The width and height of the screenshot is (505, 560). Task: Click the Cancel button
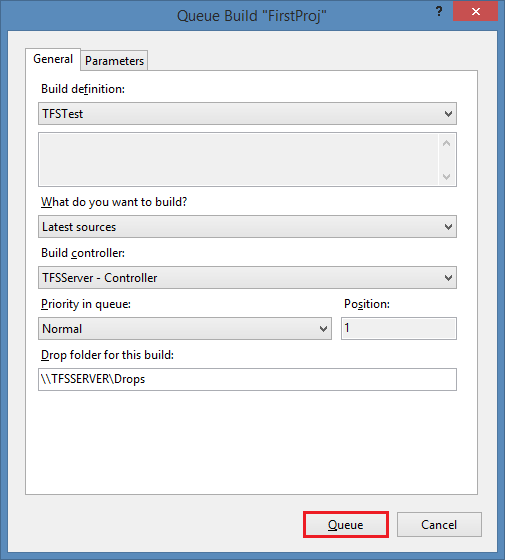[439, 525]
